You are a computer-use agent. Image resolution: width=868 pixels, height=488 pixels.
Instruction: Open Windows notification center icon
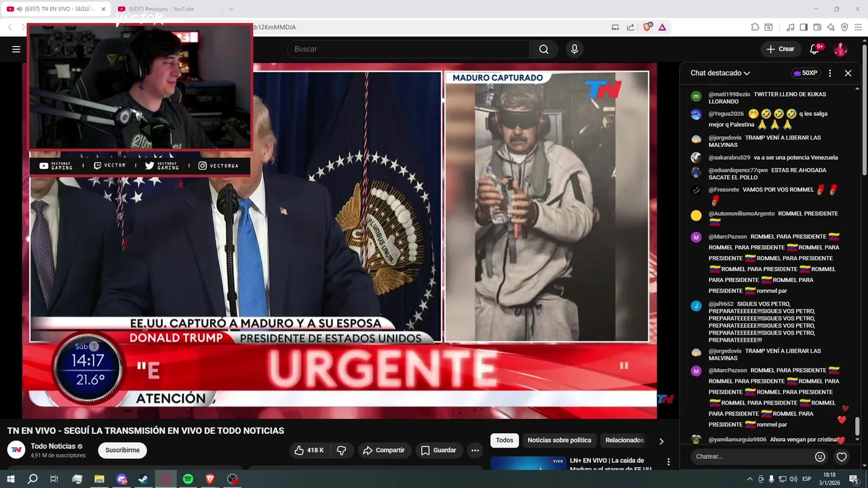pyautogui.click(x=854, y=479)
